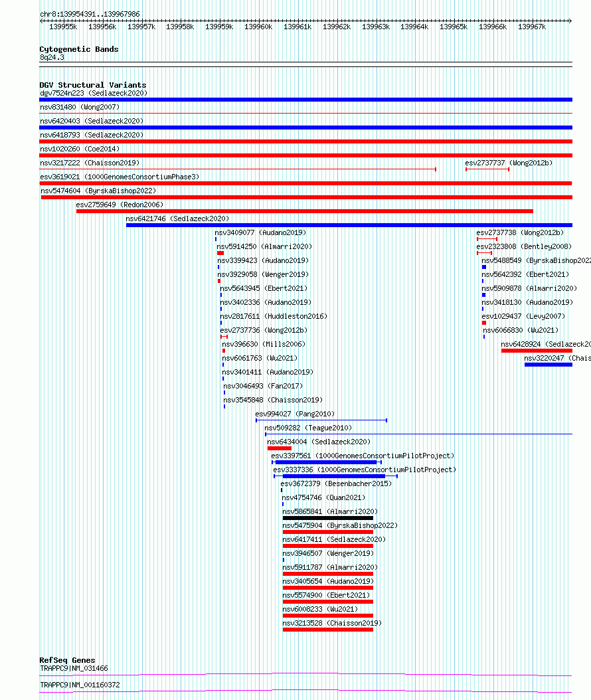
Task: Click chr8:139954391..139967986 region text
Action: (x=90, y=15)
